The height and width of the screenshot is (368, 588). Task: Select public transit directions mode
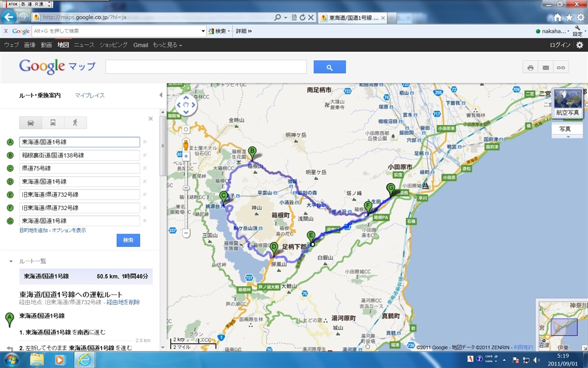pos(53,123)
